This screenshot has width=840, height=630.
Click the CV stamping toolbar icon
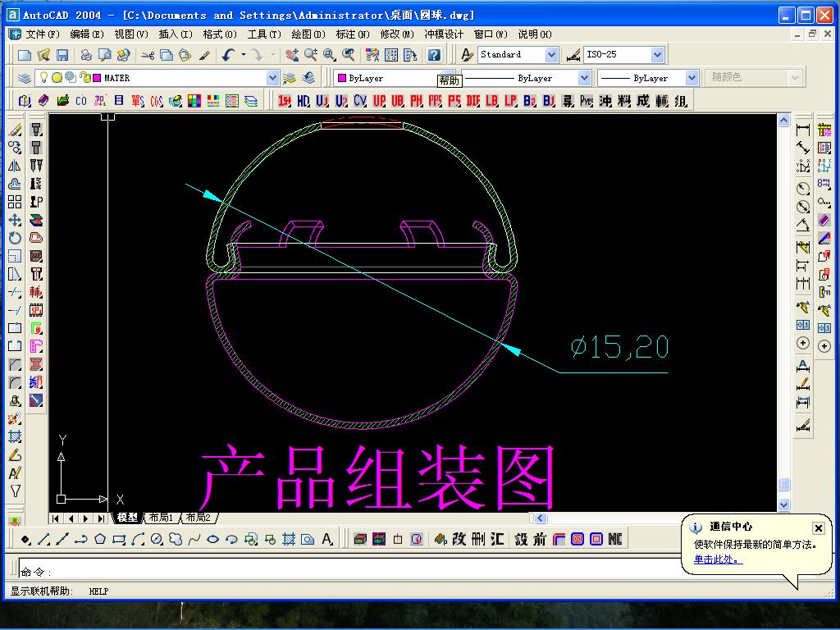[x=360, y=101]
